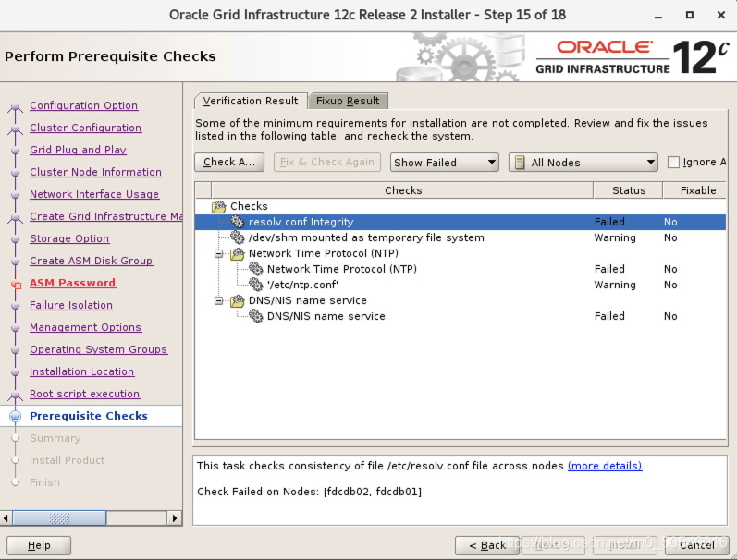This screenshot has height=560, width=737.
Task: Click gear icon beside '/etc/ntp.conf'
Action: point(256,285)
